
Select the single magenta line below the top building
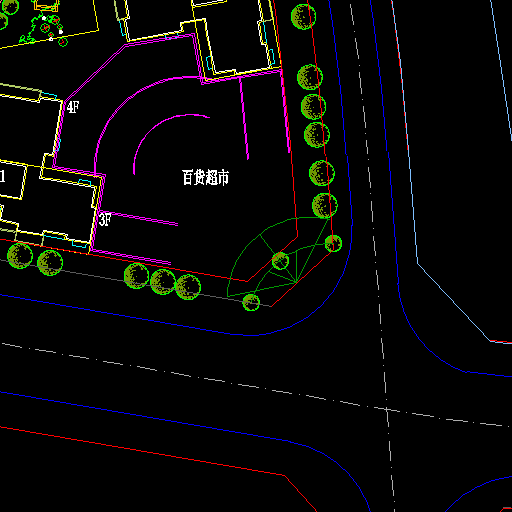(x=244, y=118)
